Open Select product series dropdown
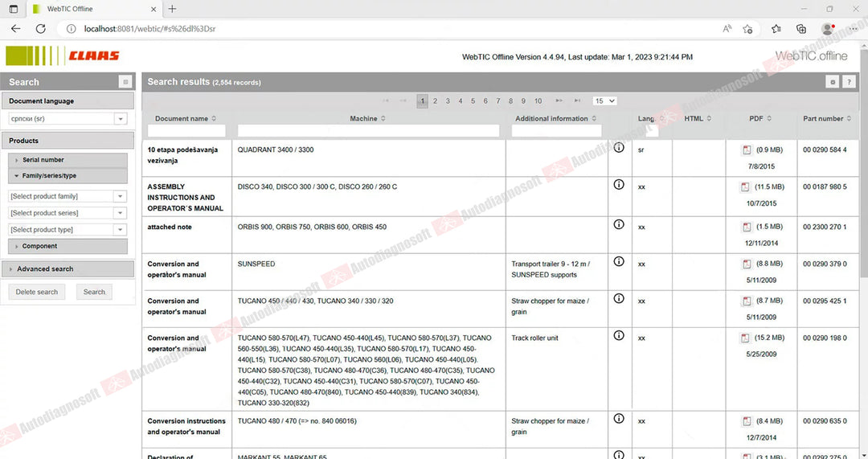The image size is (868, 459). tap(121, 212)
